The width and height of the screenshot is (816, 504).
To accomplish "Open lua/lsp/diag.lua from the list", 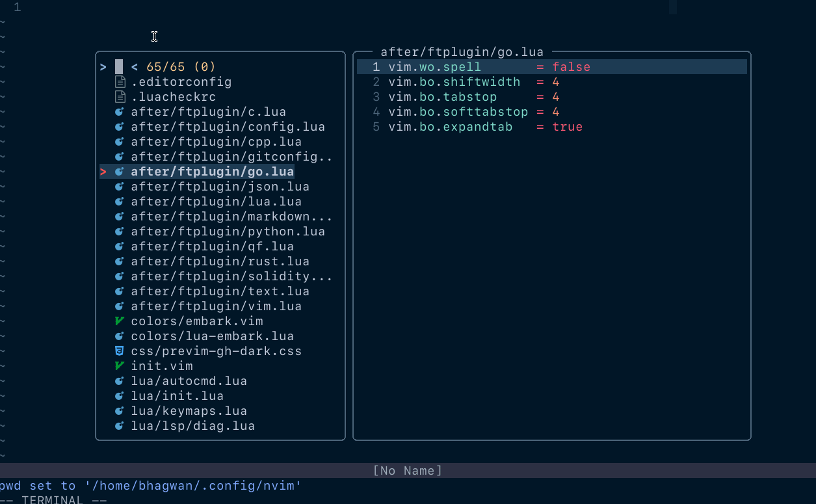I will tap(193, 426).
